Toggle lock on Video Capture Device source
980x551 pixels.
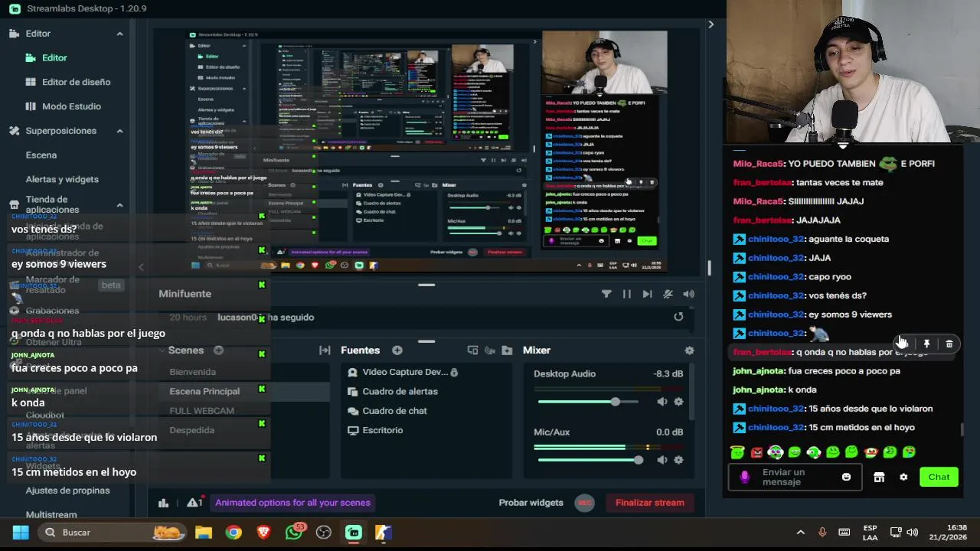coord(454,372)
